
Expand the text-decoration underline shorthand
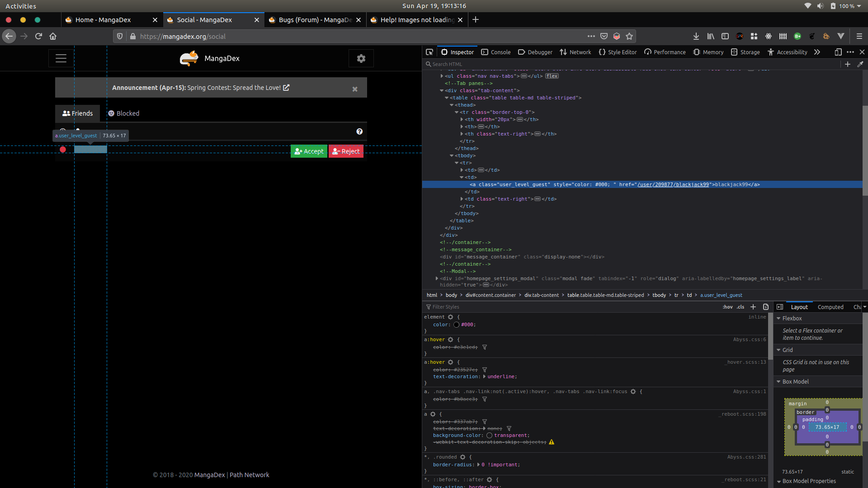(484, 376)
